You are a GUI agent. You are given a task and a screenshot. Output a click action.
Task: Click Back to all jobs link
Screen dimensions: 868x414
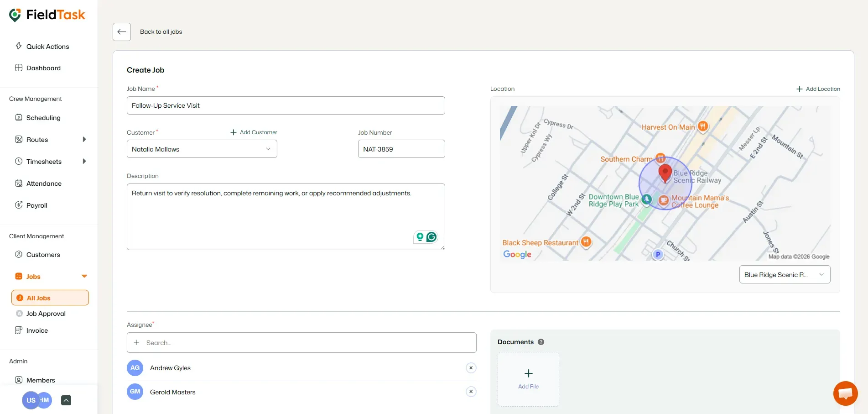[x=161, y=32]
